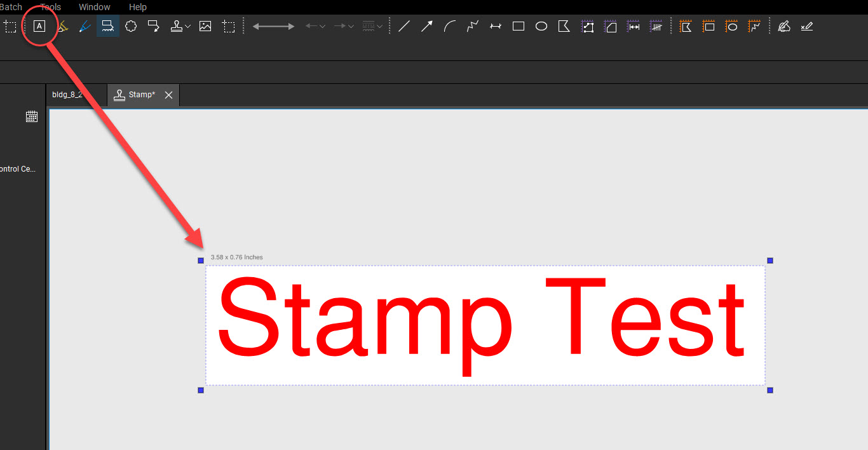The width and height of the screenshot is (868, 450).
Task: Select the Polyline tool
Action: 473,26
